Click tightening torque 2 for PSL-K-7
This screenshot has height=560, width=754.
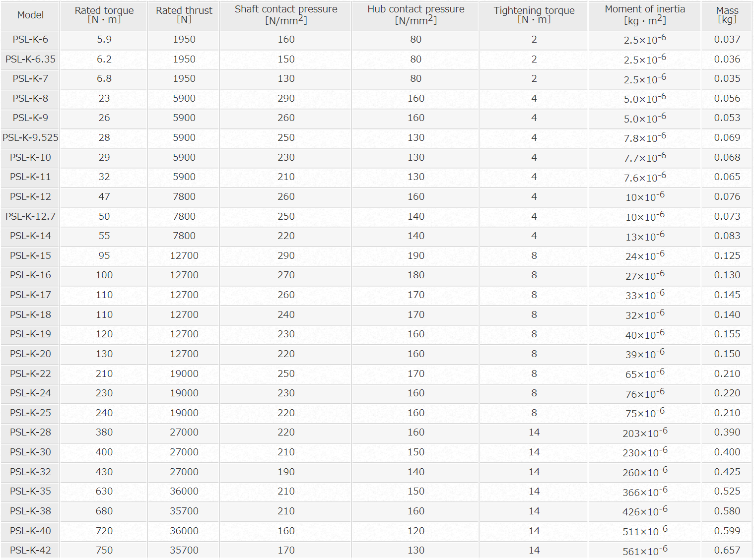(x=534, y=79)
